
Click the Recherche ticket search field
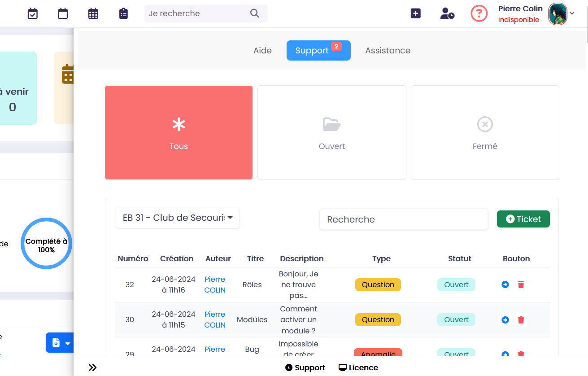tap(403, 219)
